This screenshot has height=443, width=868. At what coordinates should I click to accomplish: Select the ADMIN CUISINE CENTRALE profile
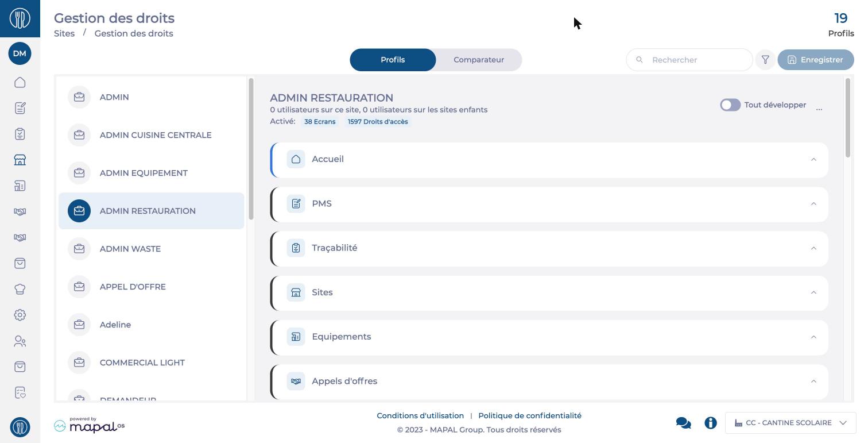click(152, 135)
